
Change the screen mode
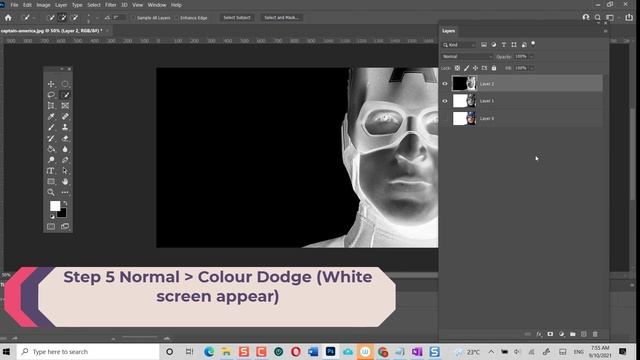point(65,227)
